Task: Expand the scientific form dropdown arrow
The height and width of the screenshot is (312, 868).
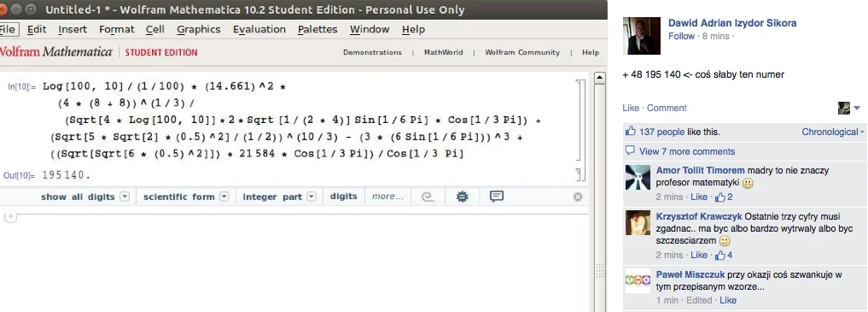Action: (x=224, y=197)
